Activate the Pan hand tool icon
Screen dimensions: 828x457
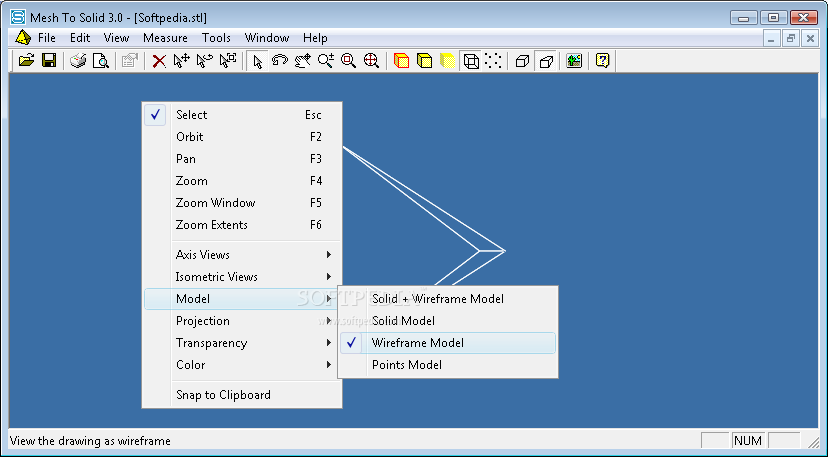(303, 61)
